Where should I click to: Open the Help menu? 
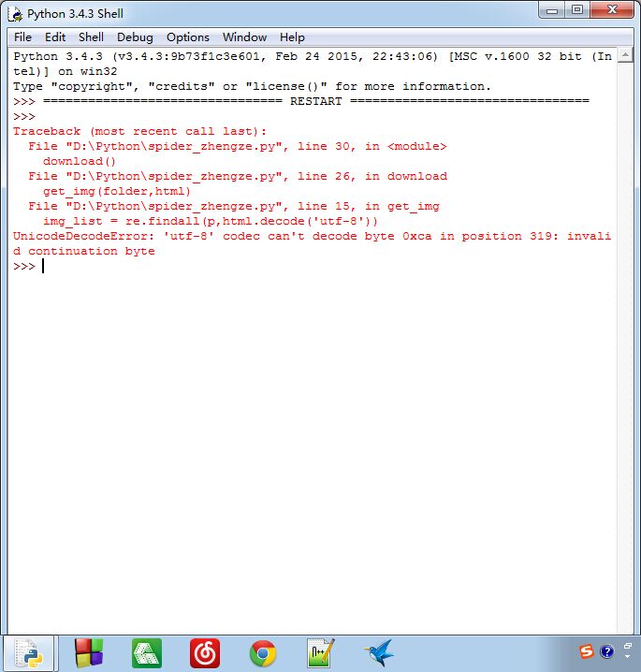coord(292,37)
